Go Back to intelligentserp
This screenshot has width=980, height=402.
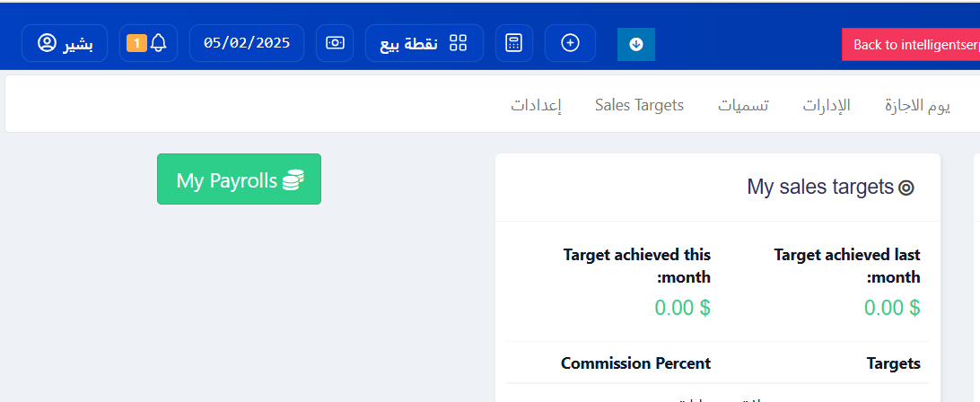click(911, 44)
